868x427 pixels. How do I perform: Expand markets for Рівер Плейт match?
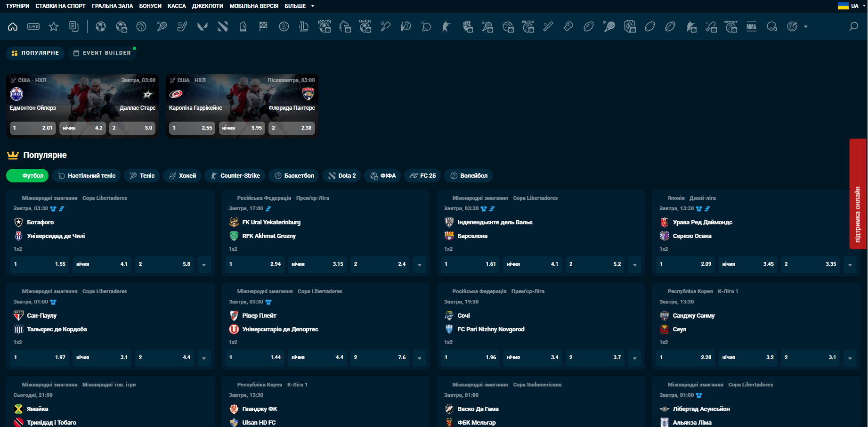pyautogui.click(x=419, y=358)
